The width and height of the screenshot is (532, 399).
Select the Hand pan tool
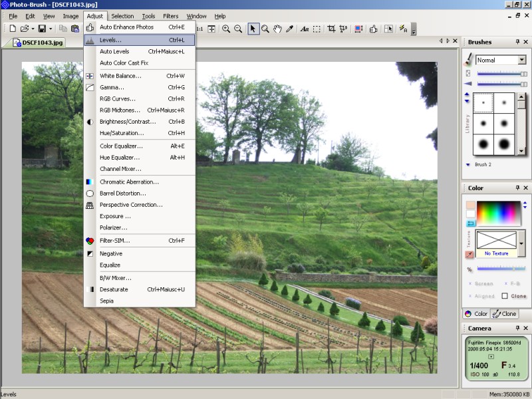[277, 29]
